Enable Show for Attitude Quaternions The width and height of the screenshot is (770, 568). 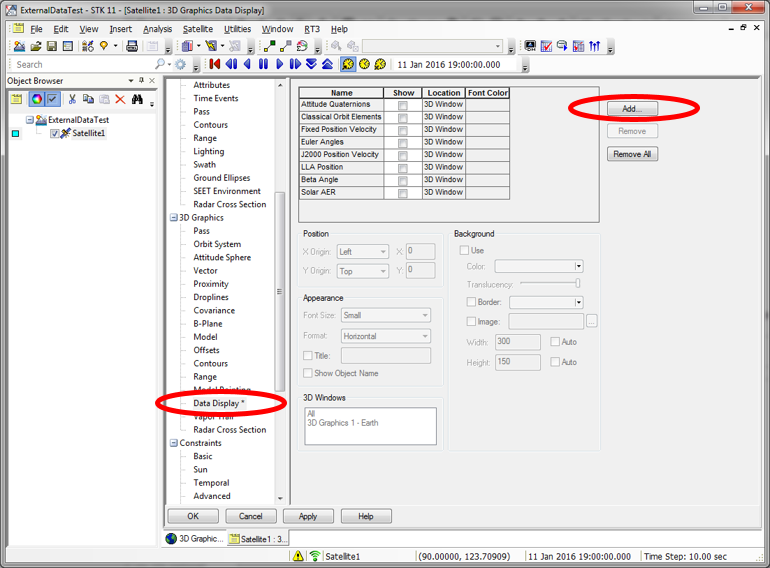pyautogui.click(x=403, y=105)
